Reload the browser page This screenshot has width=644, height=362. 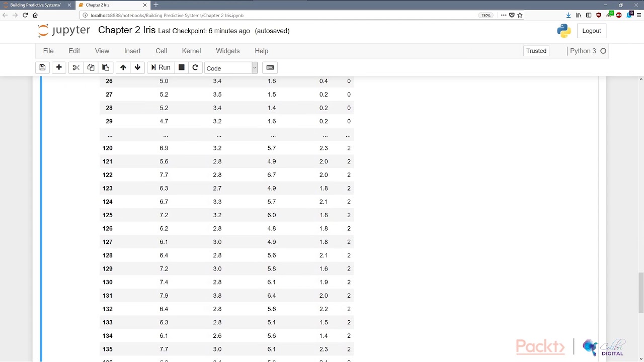[25, 15]
